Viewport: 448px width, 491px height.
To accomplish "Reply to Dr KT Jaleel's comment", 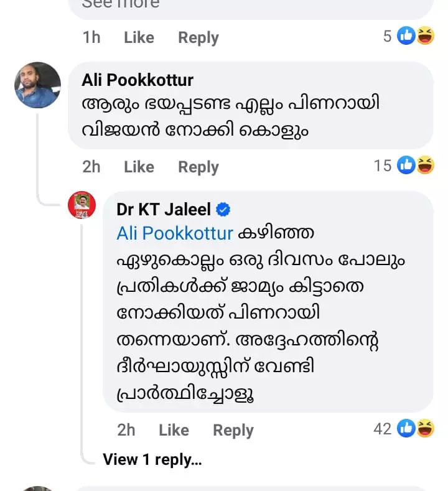I will coord(233,430).
